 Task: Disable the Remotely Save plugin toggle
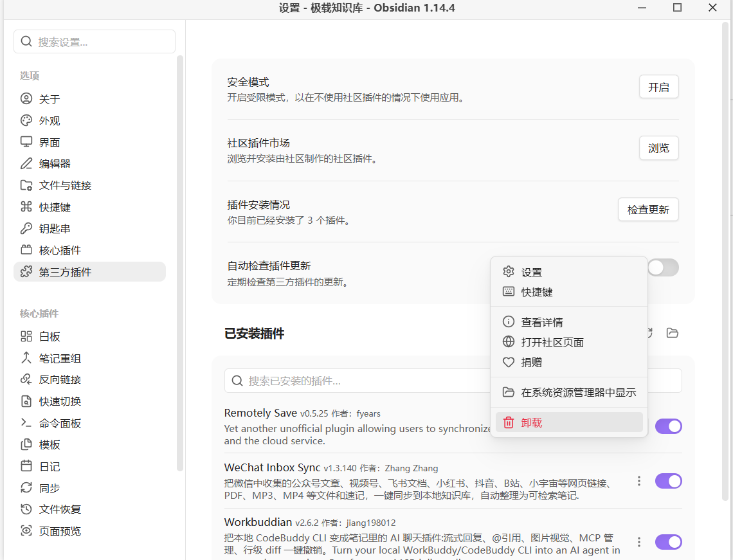click(668, 426)
